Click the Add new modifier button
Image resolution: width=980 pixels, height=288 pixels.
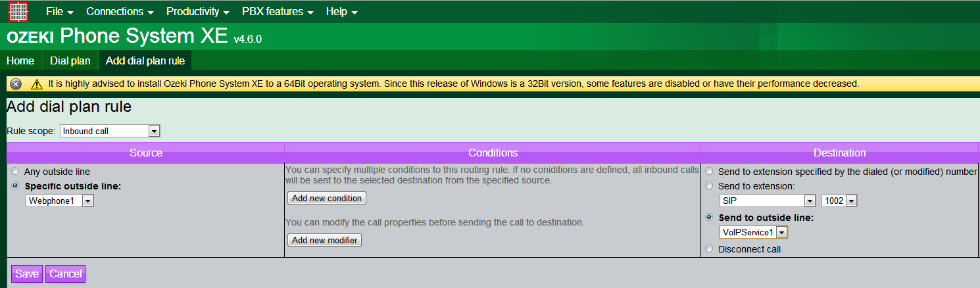tap(325, 240)
